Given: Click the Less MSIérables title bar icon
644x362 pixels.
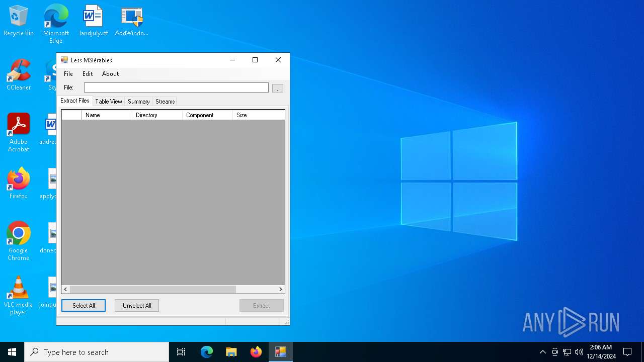Looking at the screenshot, I should [x=64, y=60].
